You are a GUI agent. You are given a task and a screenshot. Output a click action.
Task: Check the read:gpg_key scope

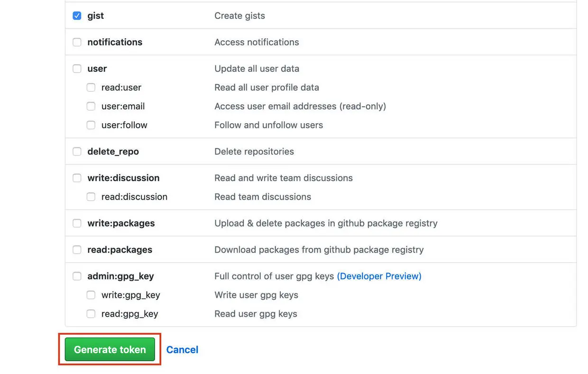(x=91, y=314)
